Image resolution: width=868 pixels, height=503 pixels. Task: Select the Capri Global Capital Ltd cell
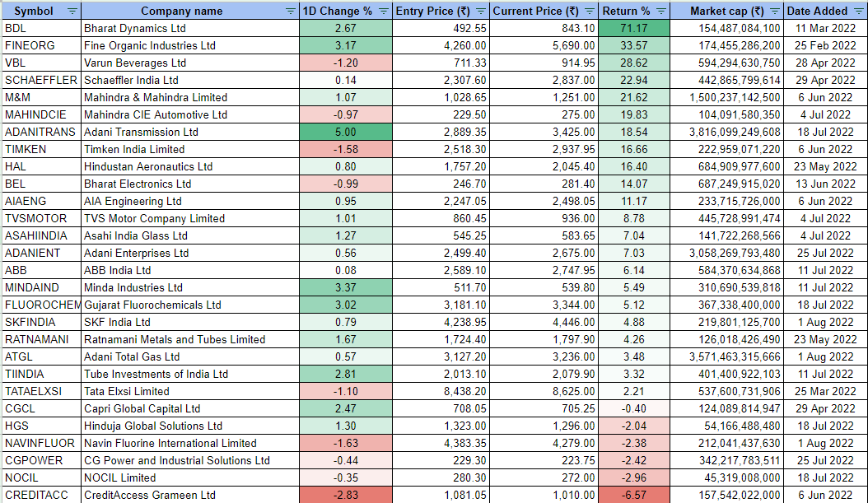click(x=190, y=409)
